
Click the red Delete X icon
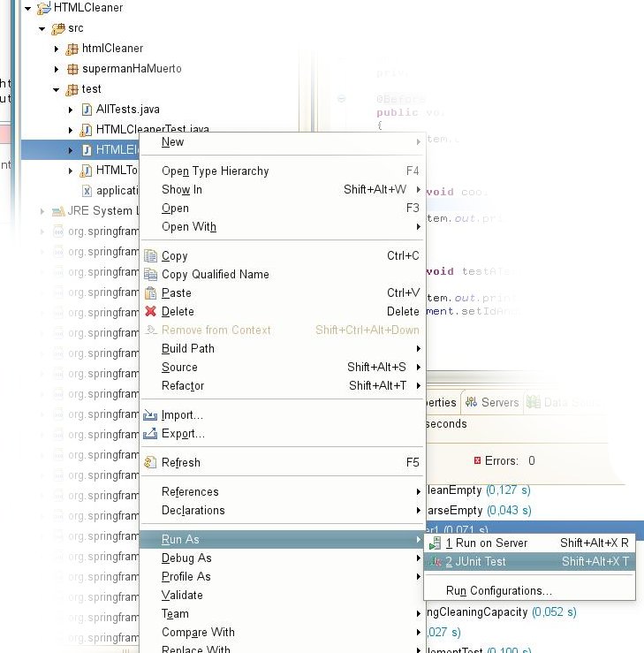click(x=151, y=311)
